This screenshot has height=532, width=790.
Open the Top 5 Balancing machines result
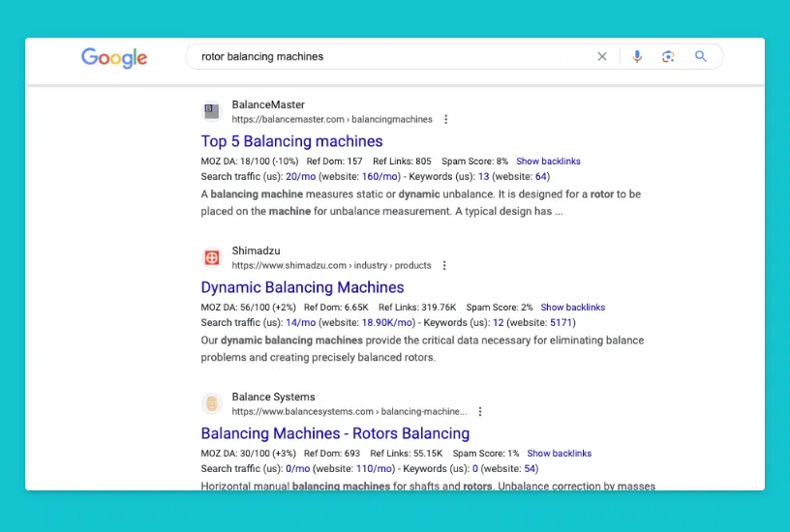tap(291, 141)
